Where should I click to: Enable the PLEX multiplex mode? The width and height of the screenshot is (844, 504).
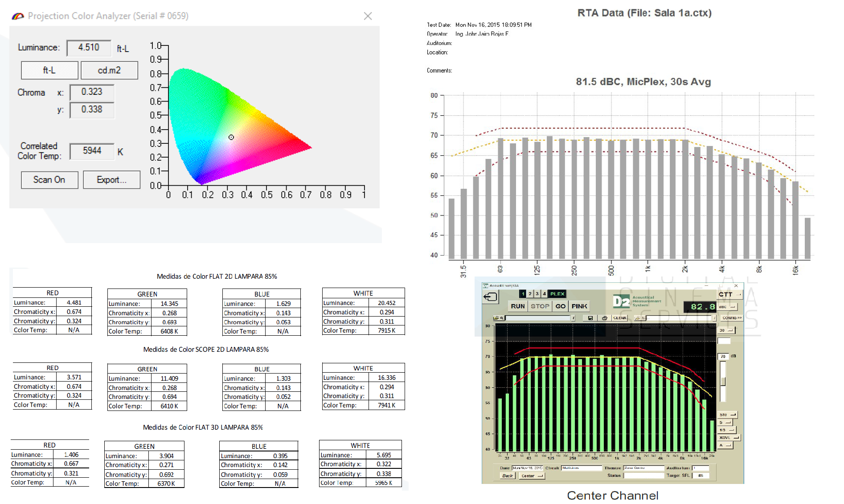pyautogui.click(x=557, y=294)
